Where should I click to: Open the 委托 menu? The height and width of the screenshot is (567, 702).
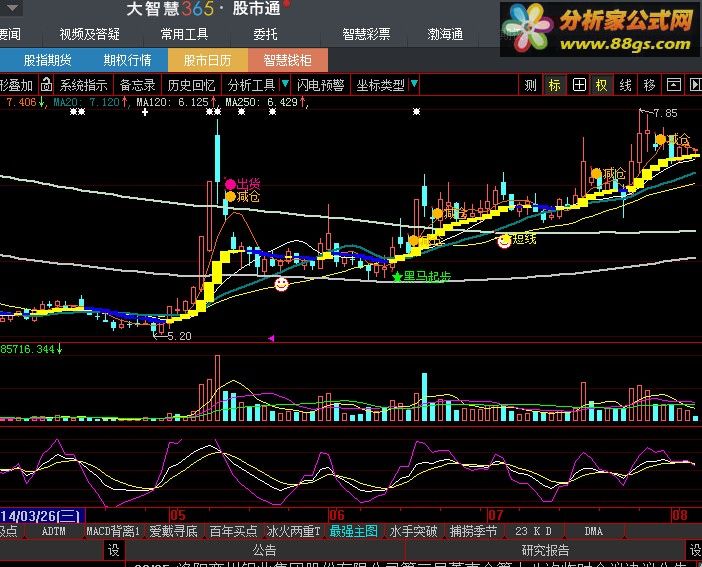265,34
